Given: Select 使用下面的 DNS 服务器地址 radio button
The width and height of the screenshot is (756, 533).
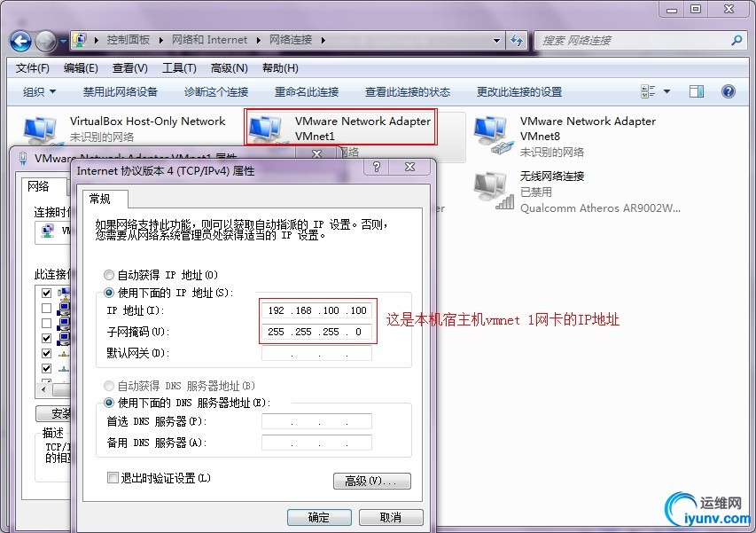Looking at the screenshot, I should pos(109,403).
